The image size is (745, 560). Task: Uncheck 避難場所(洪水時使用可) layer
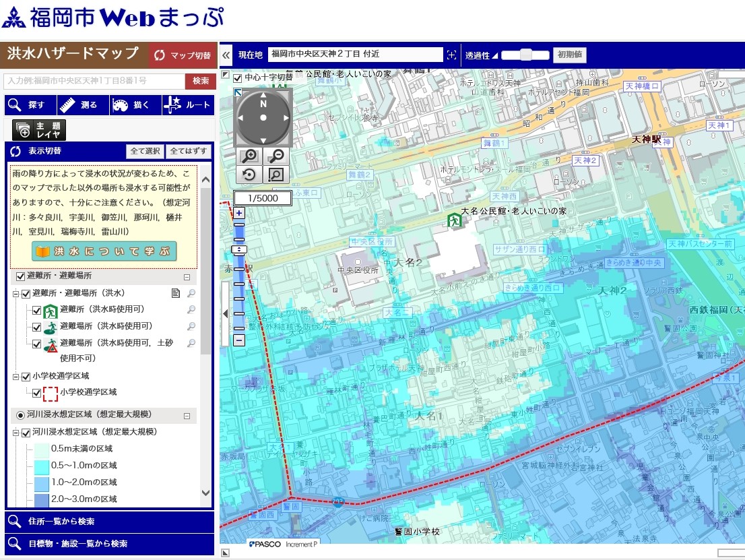(36, 327)
